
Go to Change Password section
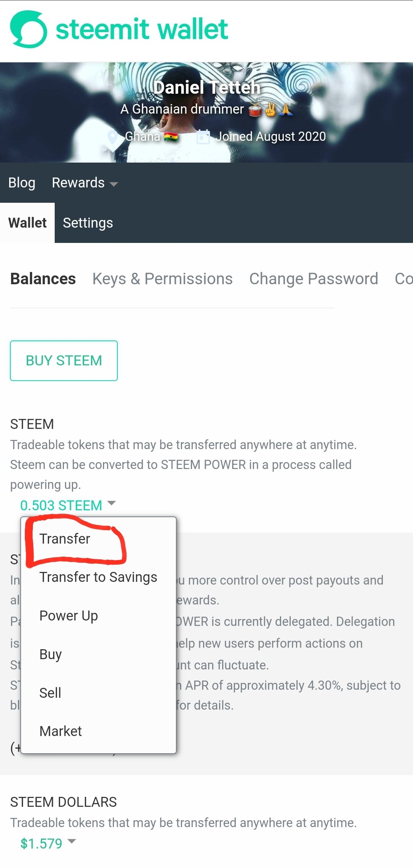click(x=314, y=279)
